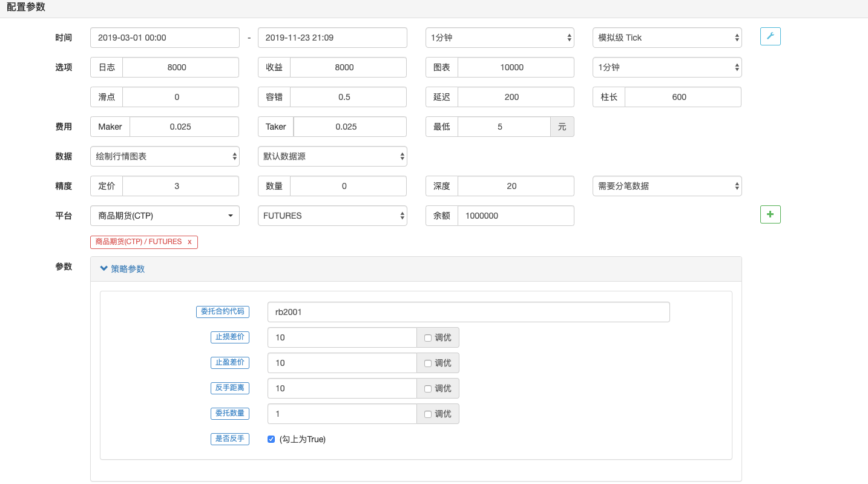Screen dimensions: 868x484
Task: Click the 余额 balance input field
Action: click(515, 216)
